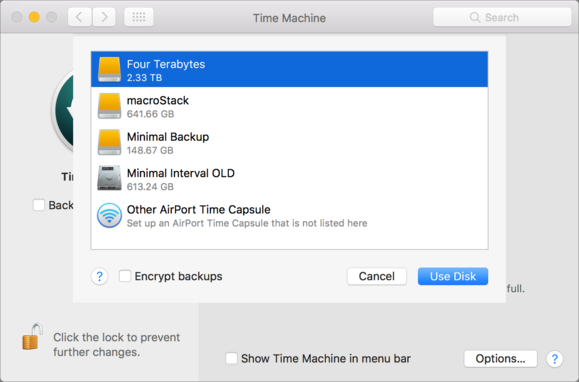Click the macroStack drive icon
The image size is (579, 382).
pyautogui.click(x=109, y=106)
